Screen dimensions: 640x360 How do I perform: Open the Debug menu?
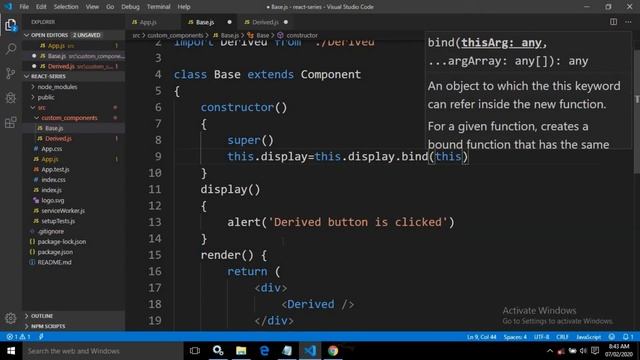[130, 7]
